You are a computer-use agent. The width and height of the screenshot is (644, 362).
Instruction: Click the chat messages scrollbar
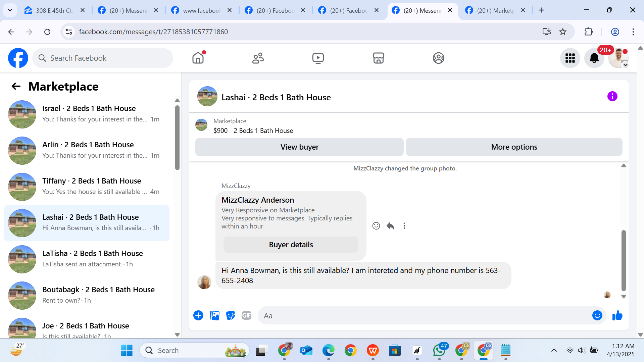[x=624, y=260]
